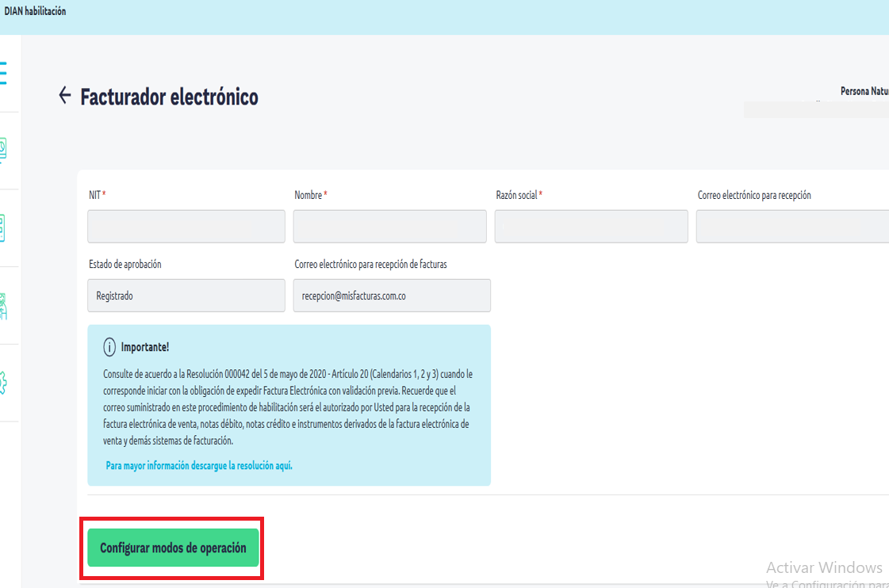Open the hamburger menu in the sidebar
This screenshot has height=588, width=889.
click(x=3, y=74)
